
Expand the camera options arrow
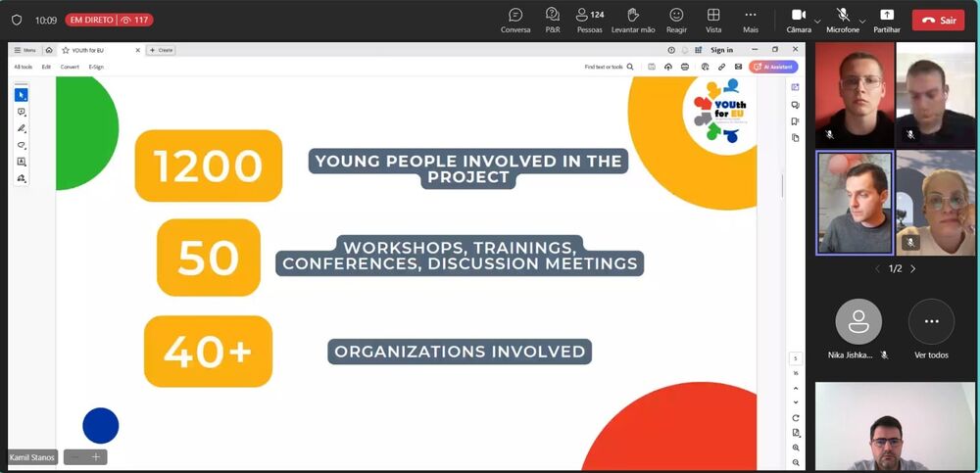click(817, 21)
